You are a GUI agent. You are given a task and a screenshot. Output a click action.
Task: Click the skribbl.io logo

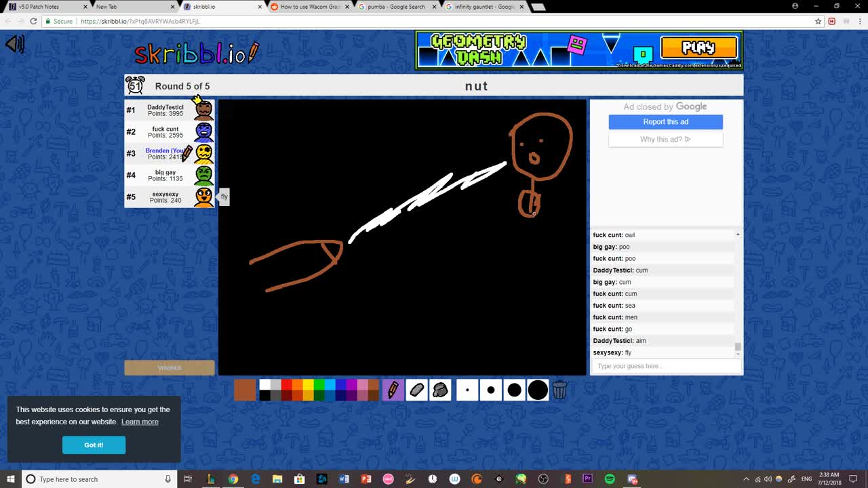[x=196, y=54]
